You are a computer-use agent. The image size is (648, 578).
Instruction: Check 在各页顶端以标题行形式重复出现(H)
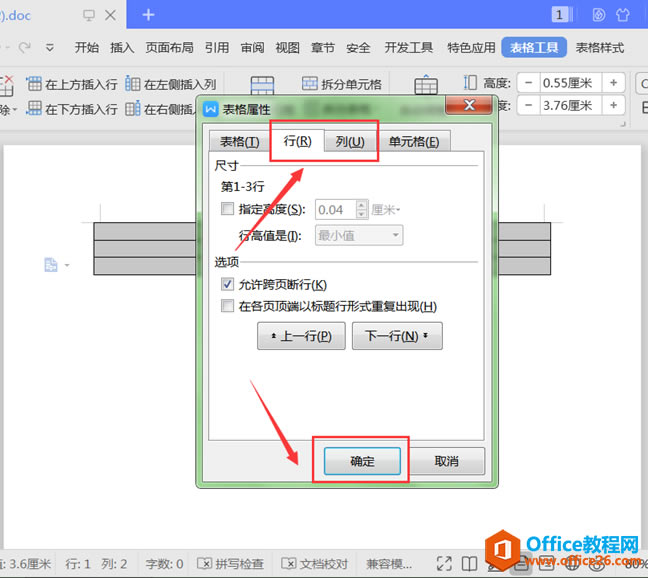tap(227, 306)
